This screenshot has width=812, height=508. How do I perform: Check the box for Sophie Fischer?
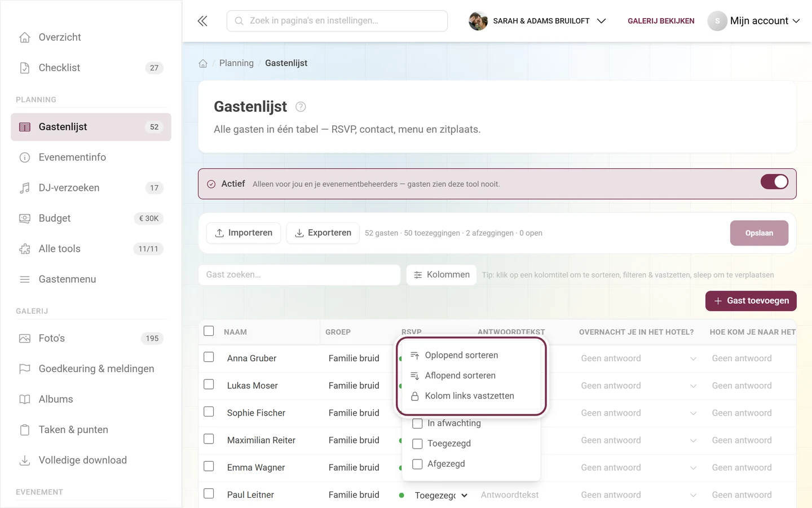coord(209,412)
